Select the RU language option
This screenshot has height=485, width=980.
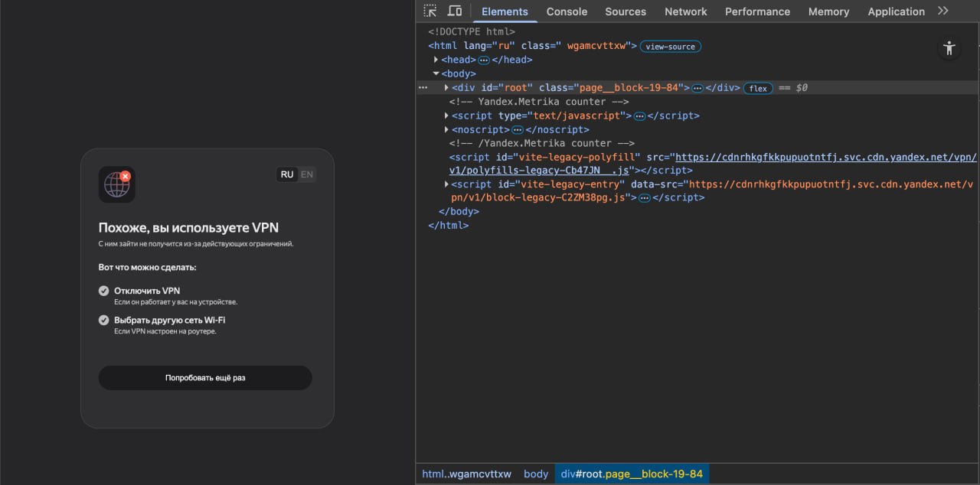tap(286, 174)
